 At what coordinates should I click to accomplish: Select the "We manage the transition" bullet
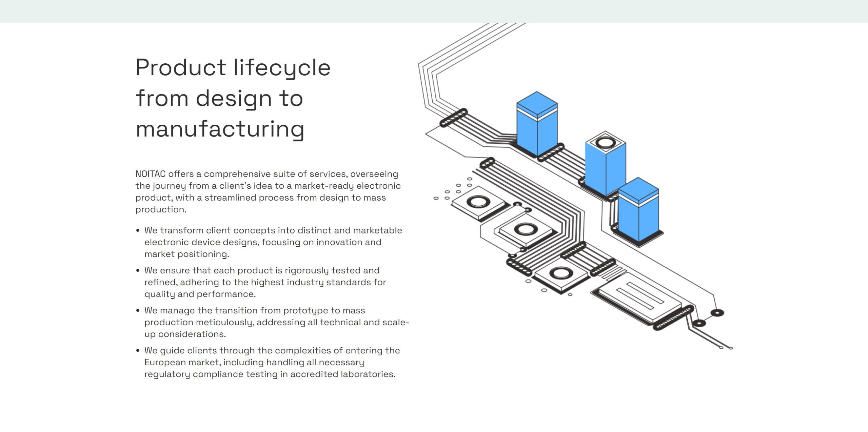[x=276, y=322]
